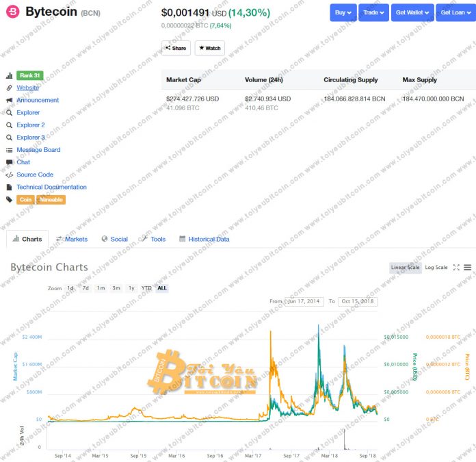Click the Circulating Supply value 184.066.828.814 BCN
476x462 pixels.
tap(354, 99)
